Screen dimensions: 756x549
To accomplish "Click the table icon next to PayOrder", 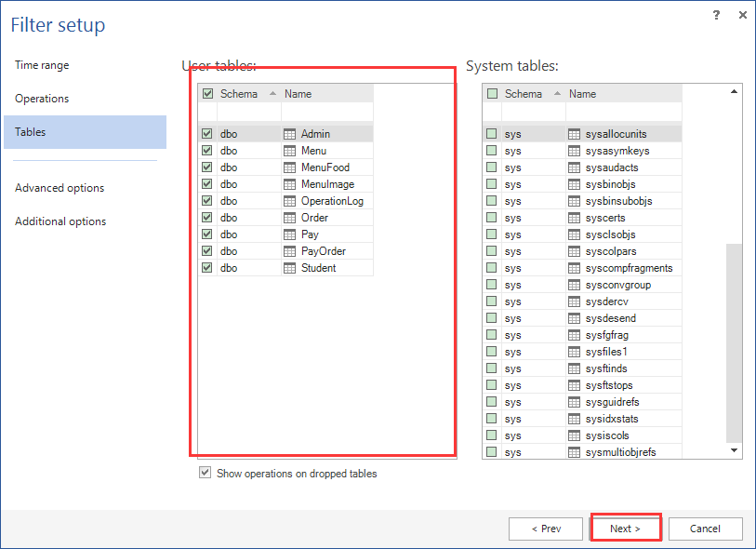I will 291,250.
